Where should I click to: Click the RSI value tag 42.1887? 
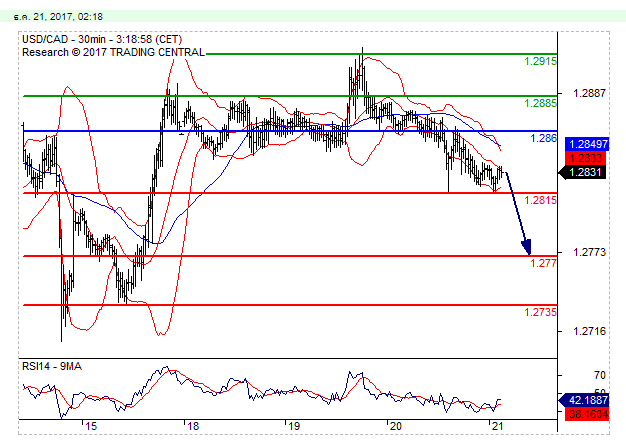(584, 400)
